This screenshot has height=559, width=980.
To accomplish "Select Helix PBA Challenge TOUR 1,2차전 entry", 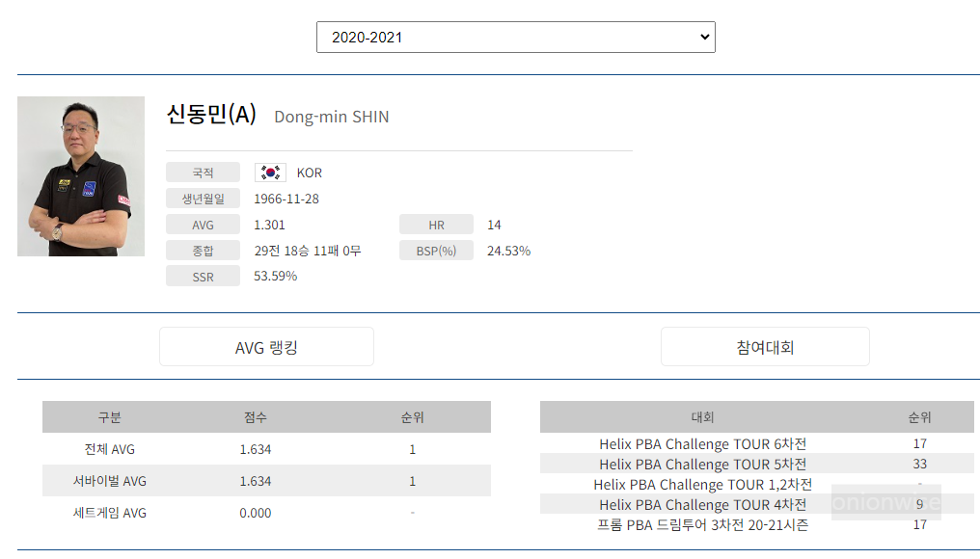I will point(703,484).
